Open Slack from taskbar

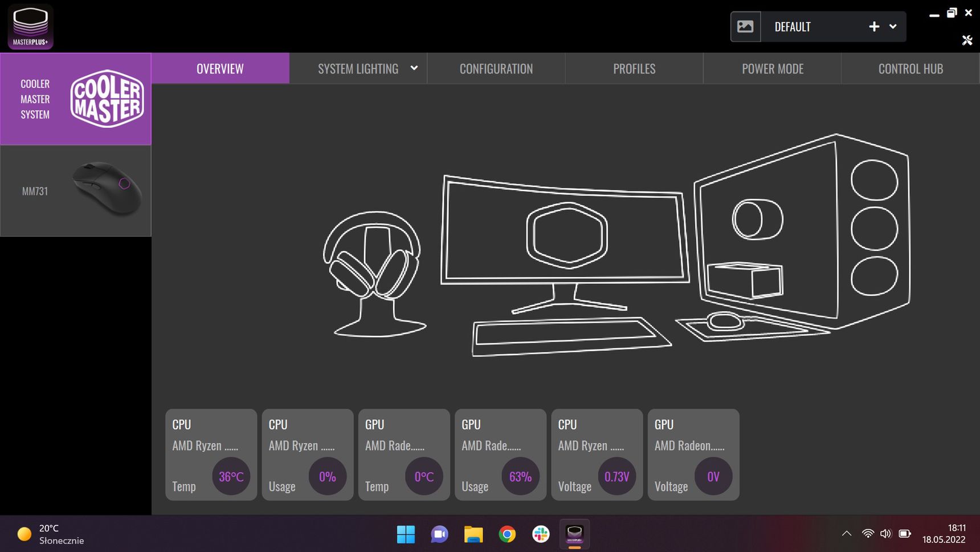click(541, 534)
